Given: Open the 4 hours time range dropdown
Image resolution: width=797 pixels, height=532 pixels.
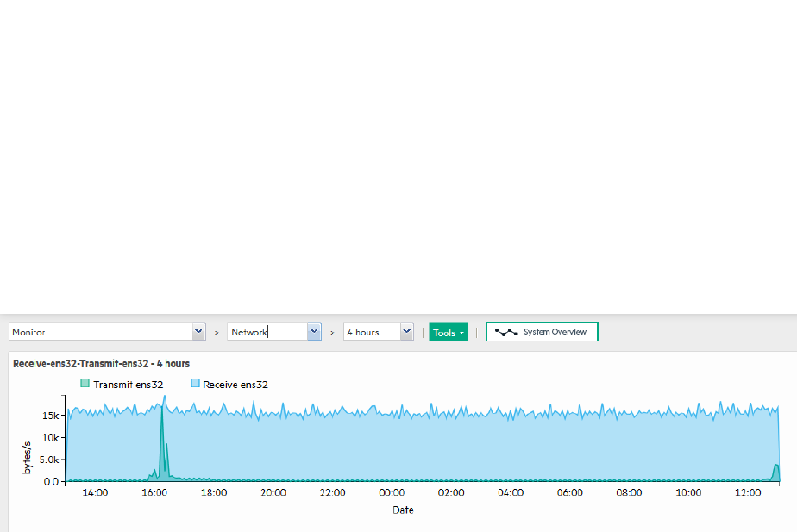Looking at the screenshot, I should [406, 332].
